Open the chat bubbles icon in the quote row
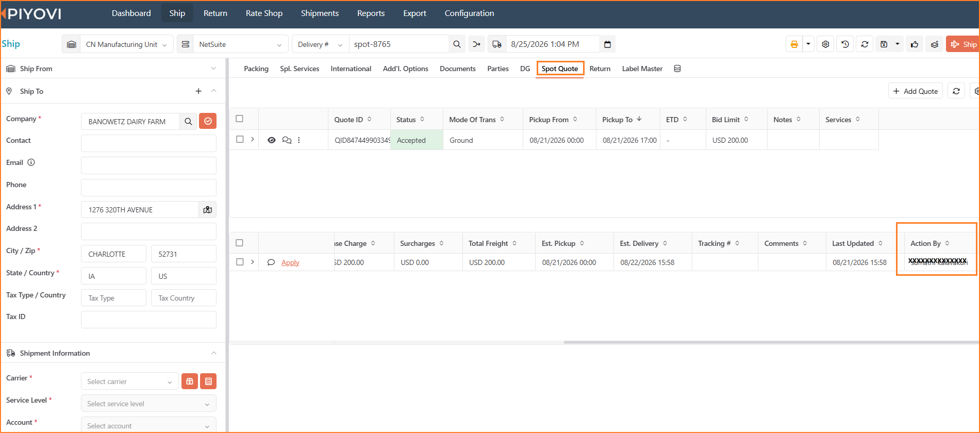 (287, 140)
